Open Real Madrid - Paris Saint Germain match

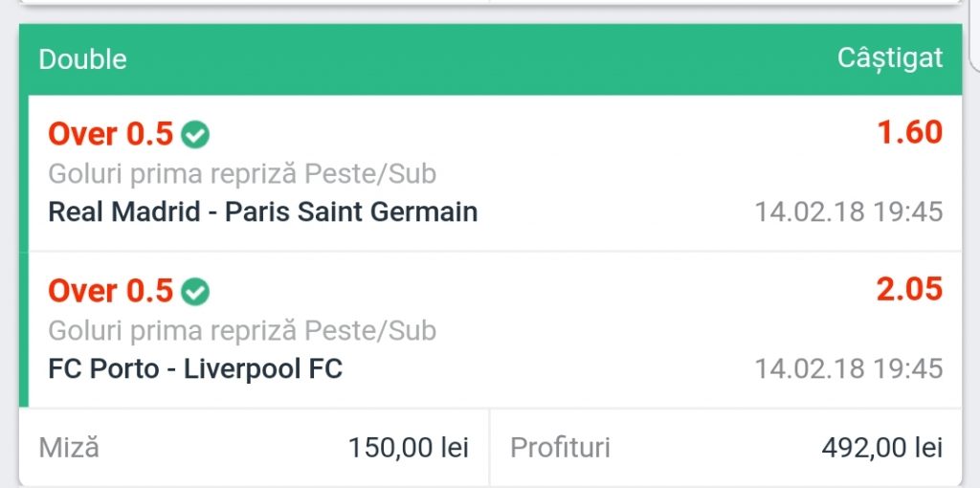(263, 211)
